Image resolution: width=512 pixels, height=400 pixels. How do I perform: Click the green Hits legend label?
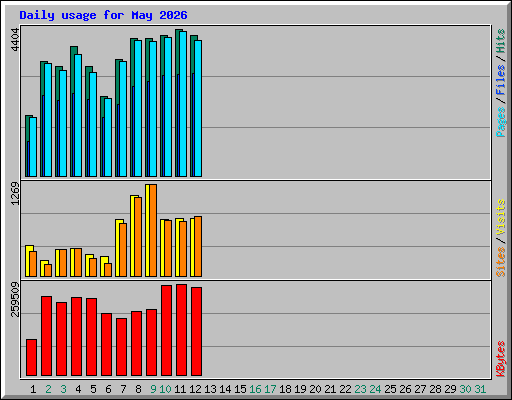coord(501,41)
